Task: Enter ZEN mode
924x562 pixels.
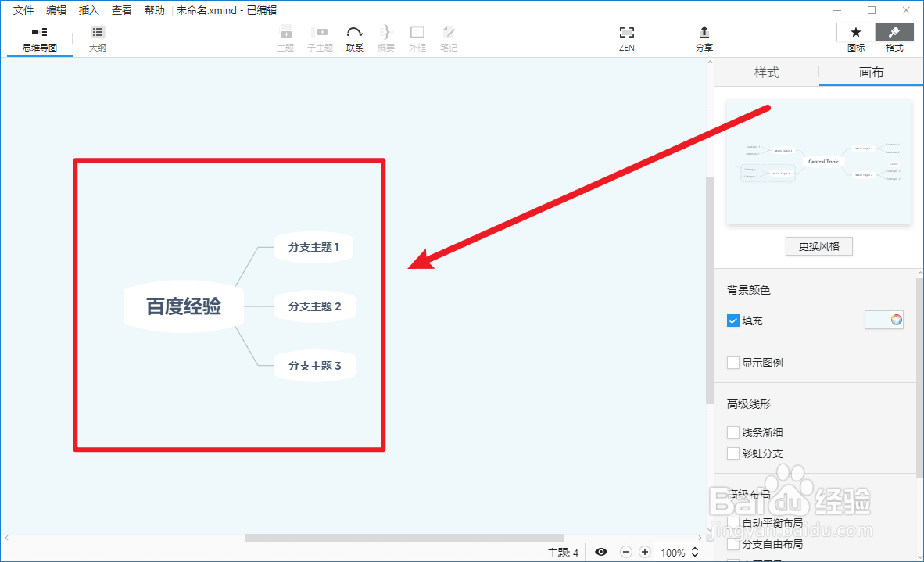Action: [626, 35]
